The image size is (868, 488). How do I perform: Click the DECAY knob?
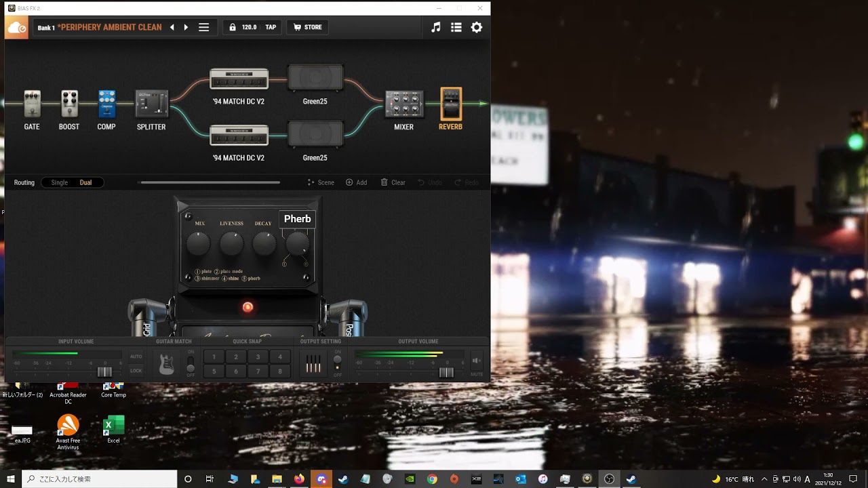pyautogui.click(x=264, y=243)
